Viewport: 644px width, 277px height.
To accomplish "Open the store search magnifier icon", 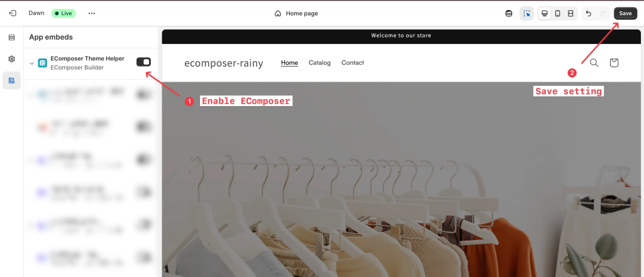I will pyautogui.click(x=594, y=63).
